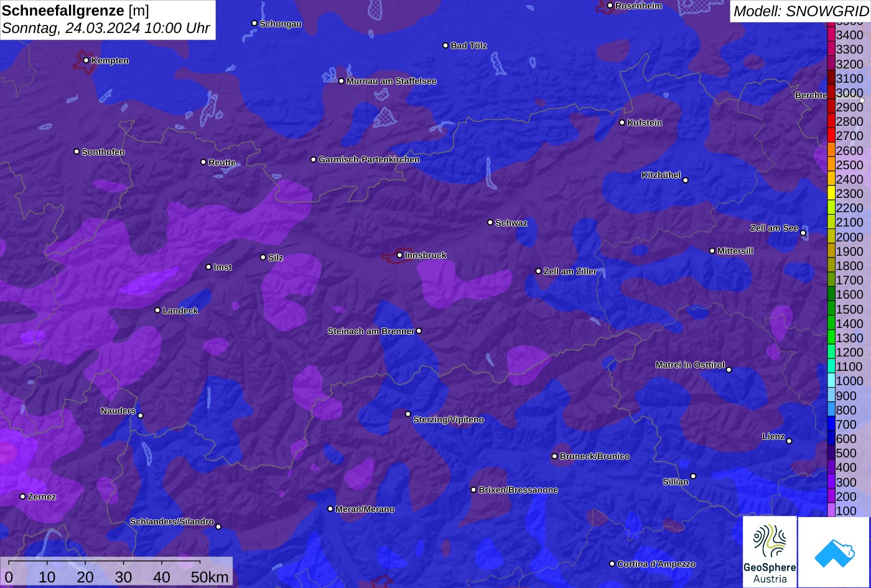The image size is (871, 588).
Task: Pick the 2000 m legend color swatch
Action: tap(831, 236)
